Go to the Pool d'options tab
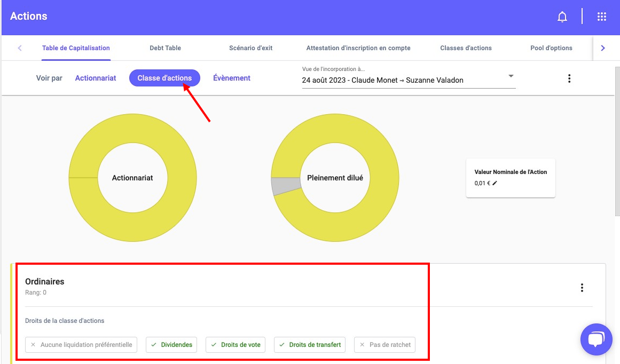 click(x=551, y=48)
